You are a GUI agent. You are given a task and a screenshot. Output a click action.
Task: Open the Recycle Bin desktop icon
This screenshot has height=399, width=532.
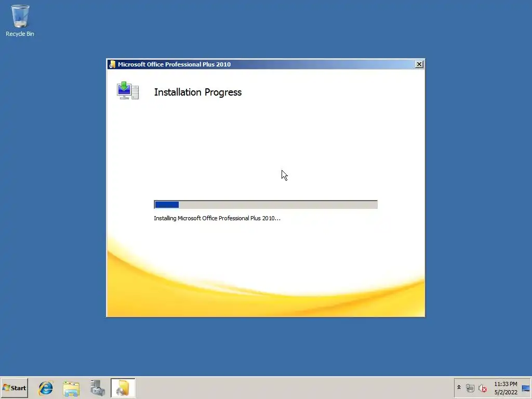coord(20,20)
